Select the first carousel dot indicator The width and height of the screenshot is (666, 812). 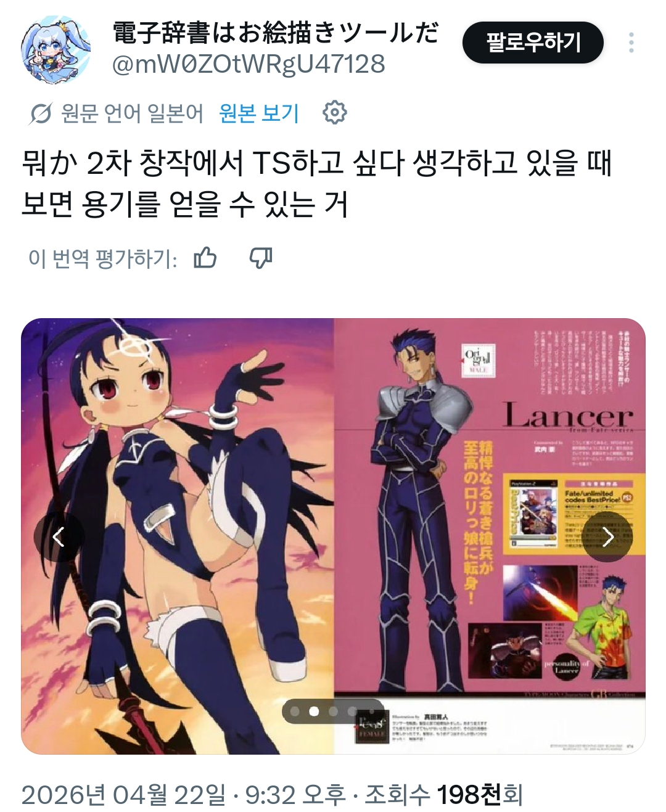295,712
